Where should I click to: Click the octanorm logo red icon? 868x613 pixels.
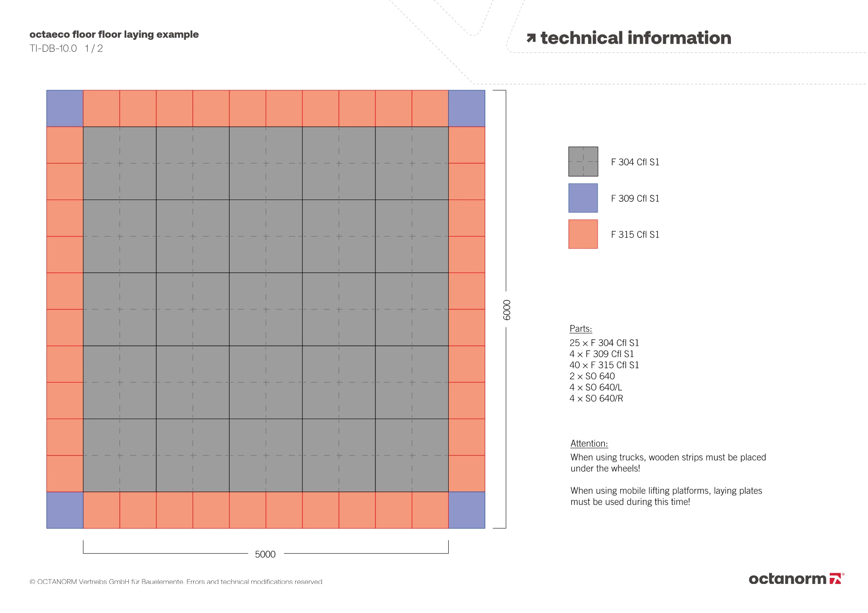tap(835, 579)
